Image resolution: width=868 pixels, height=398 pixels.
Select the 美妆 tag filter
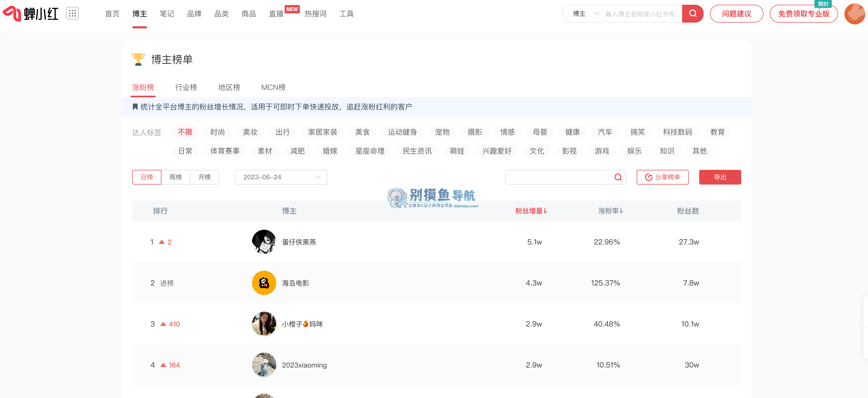pos(250,132)
